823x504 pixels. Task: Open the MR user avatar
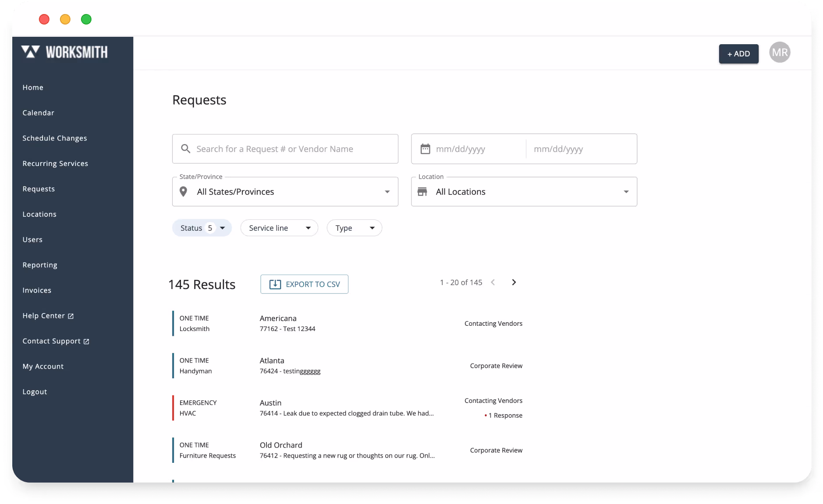[780, 53]
